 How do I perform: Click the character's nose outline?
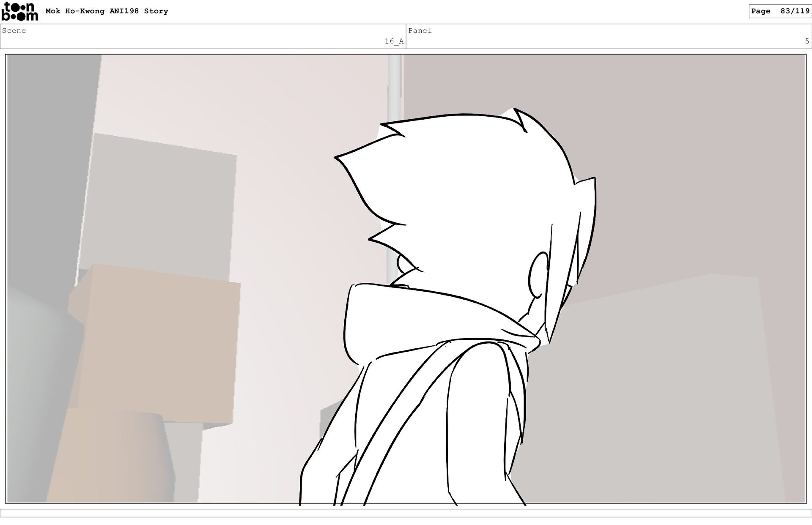click(400, 263)
